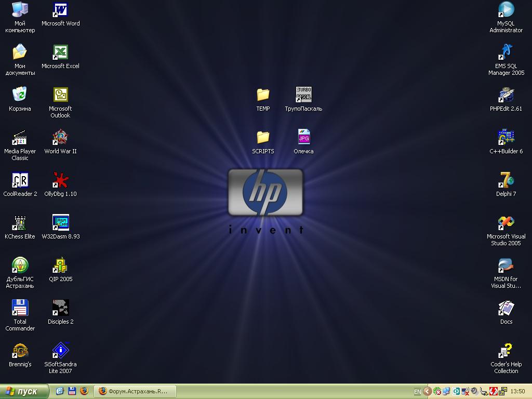
Task: Open the network connections tray icon
Action: (446, 392)
